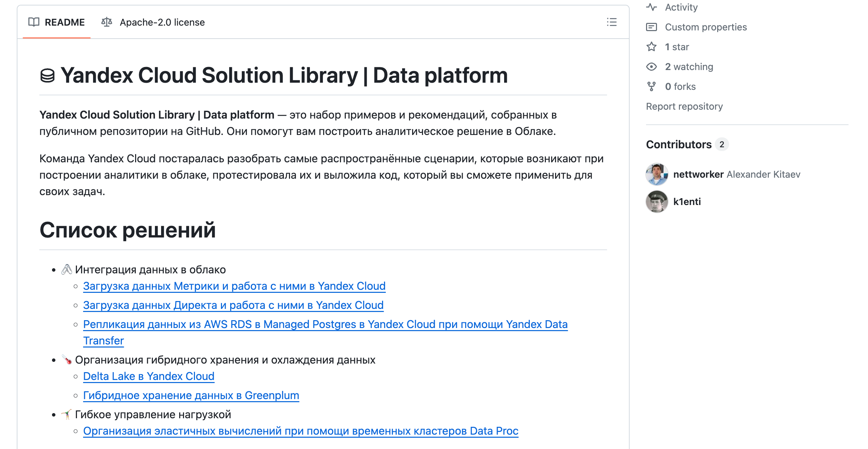Click the Custom properties note icon
Viewport: 868px width, 449px height.
point(652,27)
